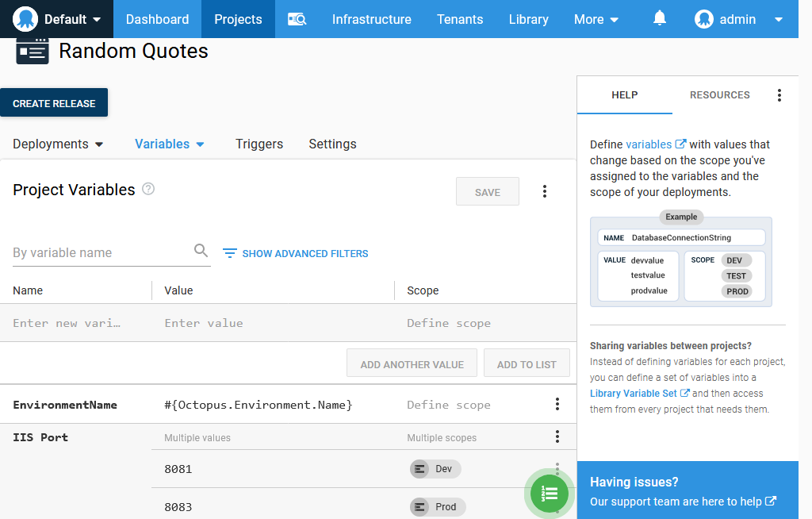812x519 pixels.
Task: Expand the More navigation dropdown
Action: [x=596, y=19]
